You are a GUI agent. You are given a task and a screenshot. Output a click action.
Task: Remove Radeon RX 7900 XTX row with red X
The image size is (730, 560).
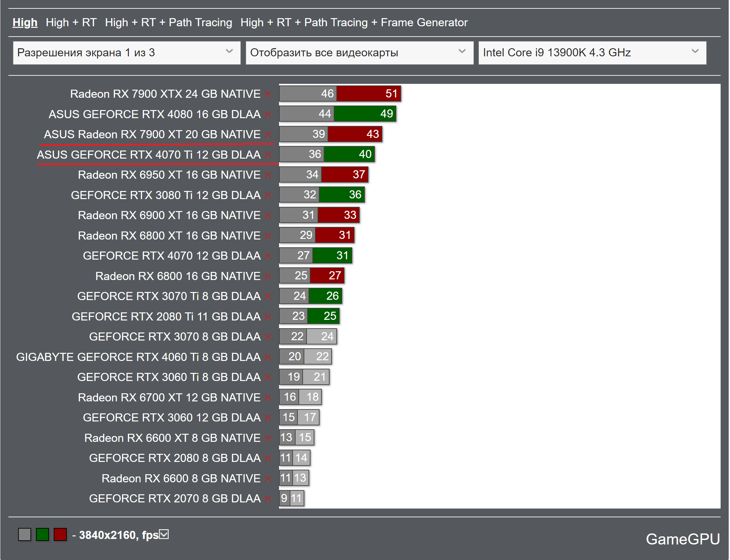[x=268, y=94]
